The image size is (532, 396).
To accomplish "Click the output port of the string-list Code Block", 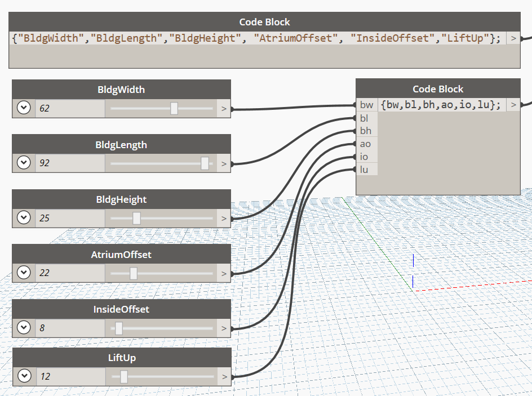I will pyautogui.click(x=513, y=38).
